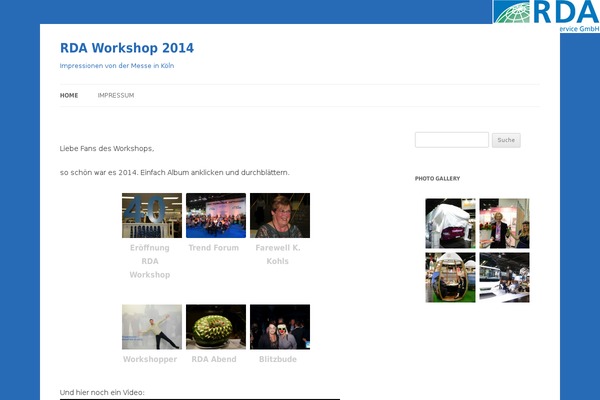Click the Farewell K. Kohls caption link

pyautogui.click(x=278, y=255)
